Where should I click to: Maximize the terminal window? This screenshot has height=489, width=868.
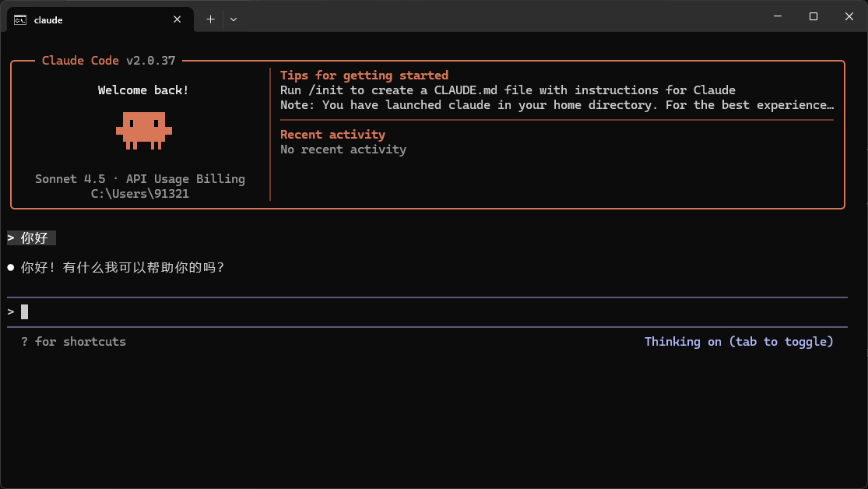[x=814, y=16]
